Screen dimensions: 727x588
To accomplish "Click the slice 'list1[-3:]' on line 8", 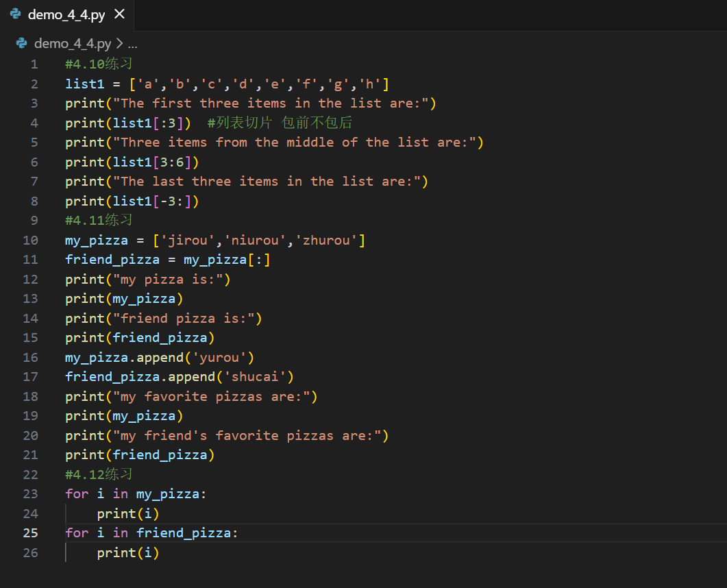I will [151, 201].
